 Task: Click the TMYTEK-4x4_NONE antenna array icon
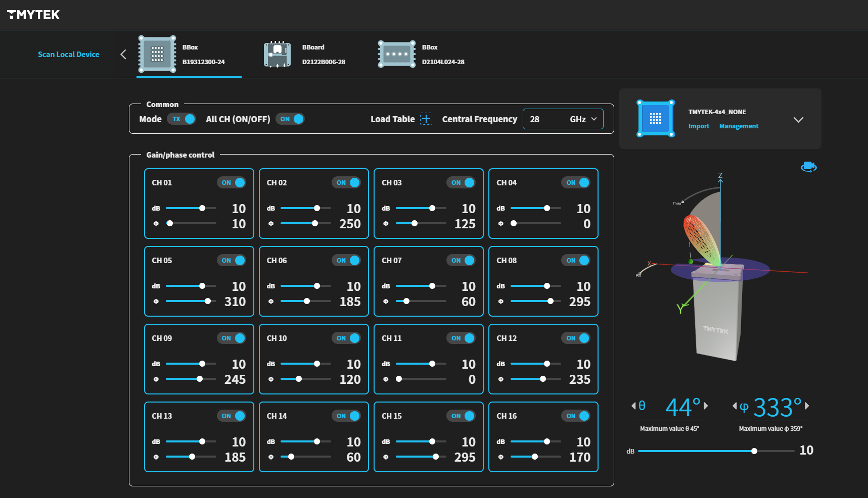point(656,119)
